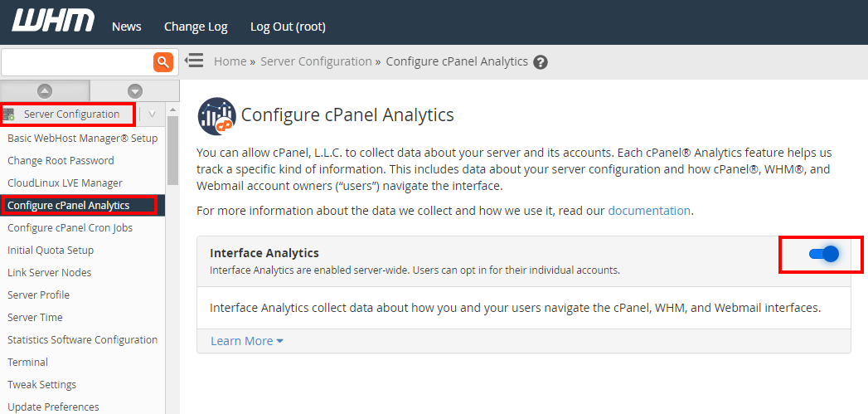Click the orange search magnifier icon

pyautogui.click(x=163, y=61)
